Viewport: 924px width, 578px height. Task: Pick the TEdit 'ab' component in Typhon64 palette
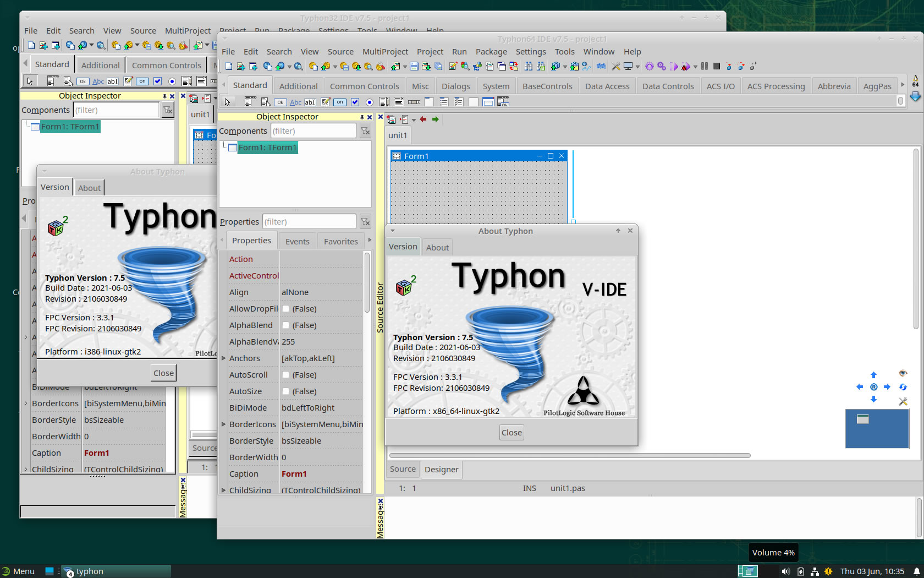(310, 102)
